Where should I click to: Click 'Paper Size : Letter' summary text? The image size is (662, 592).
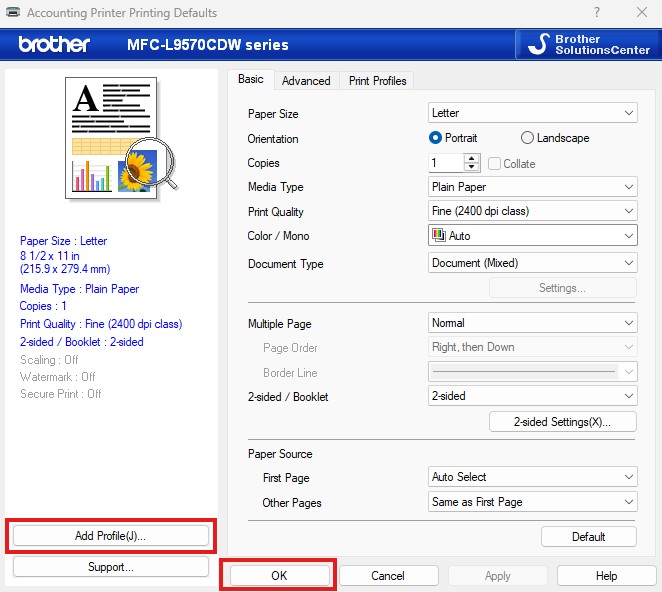click(63, 241)
